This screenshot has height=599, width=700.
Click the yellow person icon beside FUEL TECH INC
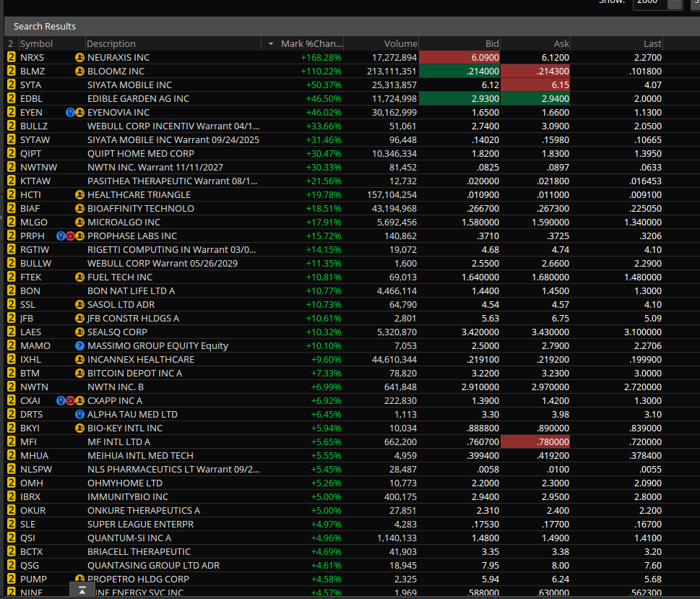pyautogui.click(x=79, y=277)
